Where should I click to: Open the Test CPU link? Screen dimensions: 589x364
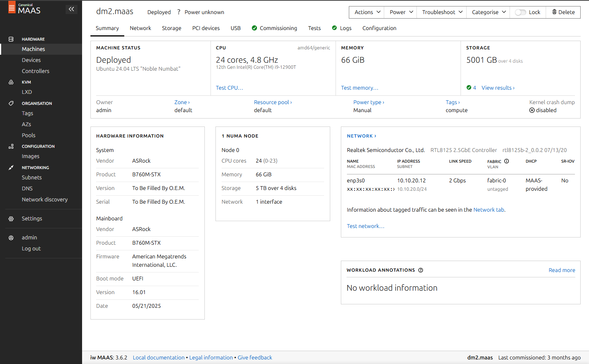[x=229, y=88]
